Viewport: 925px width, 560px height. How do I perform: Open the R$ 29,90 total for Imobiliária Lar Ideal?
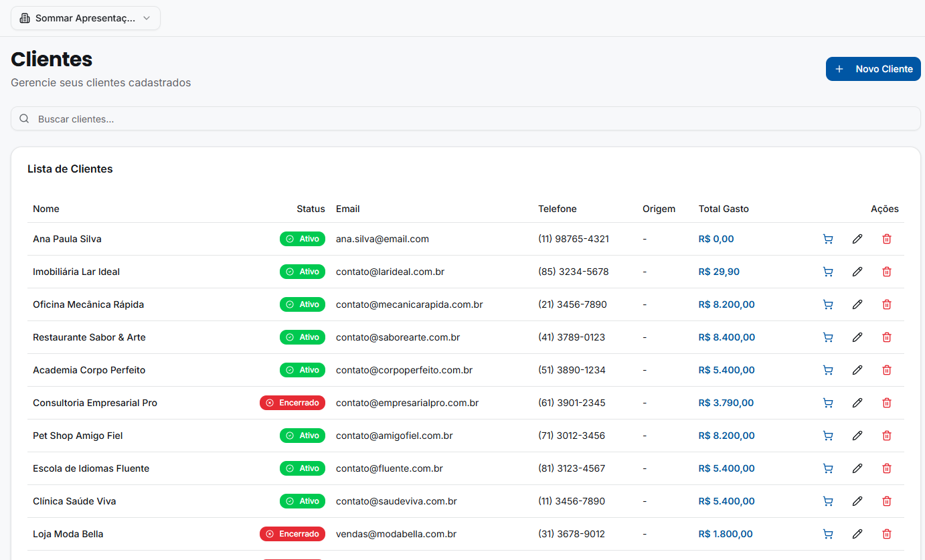718,272
